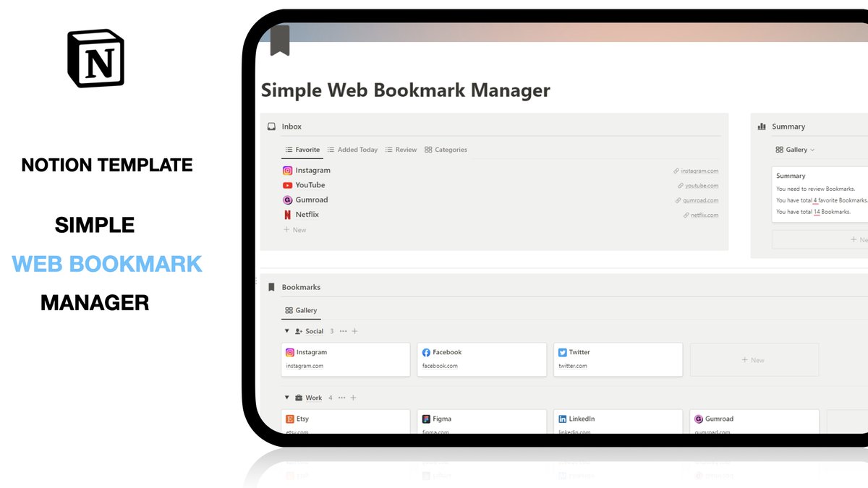
Task: Switch to the Review tab
Action: (x=401, y=150)
